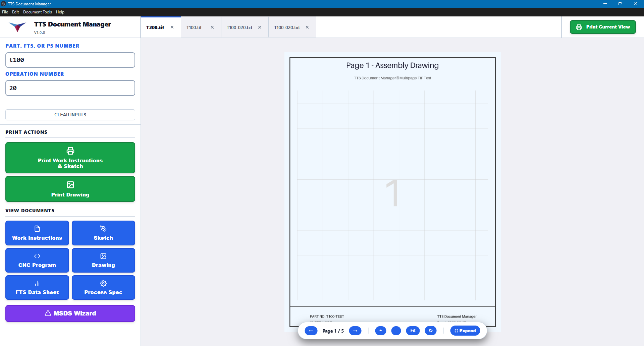Print Work Instructions & Sketch

click(x=70, y=158)
